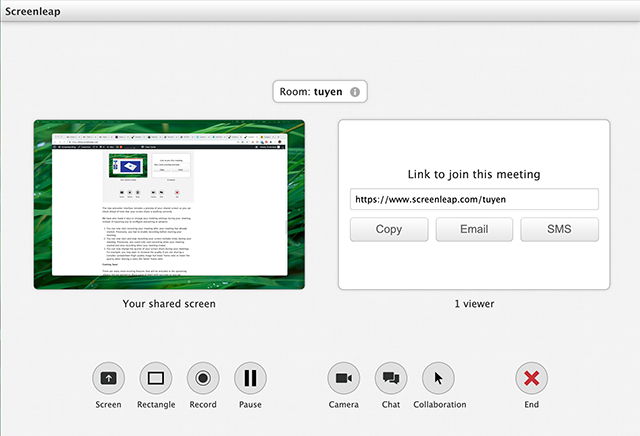Enable the Collaboration cursor icon
Screen dimensions: 640x436
click(439, 378)
